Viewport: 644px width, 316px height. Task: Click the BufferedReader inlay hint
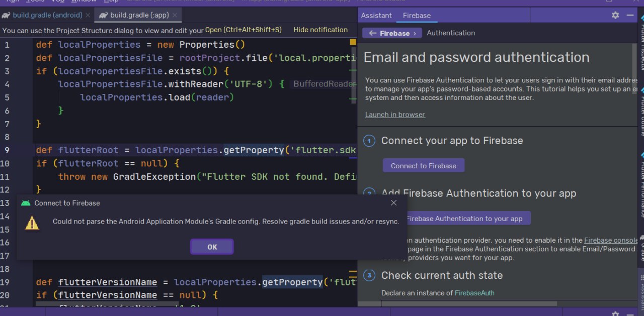click(325, 84)
